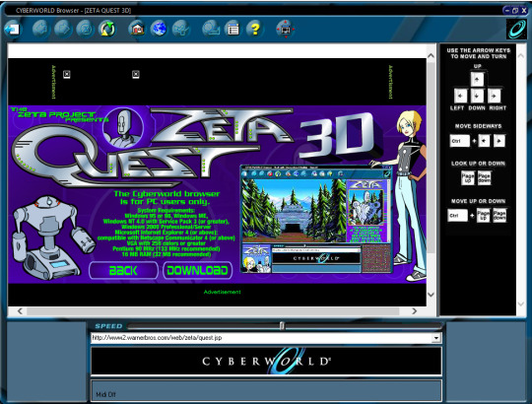
Task: Adjust the SPEED slider handle
Action: [x=282, y=326]
